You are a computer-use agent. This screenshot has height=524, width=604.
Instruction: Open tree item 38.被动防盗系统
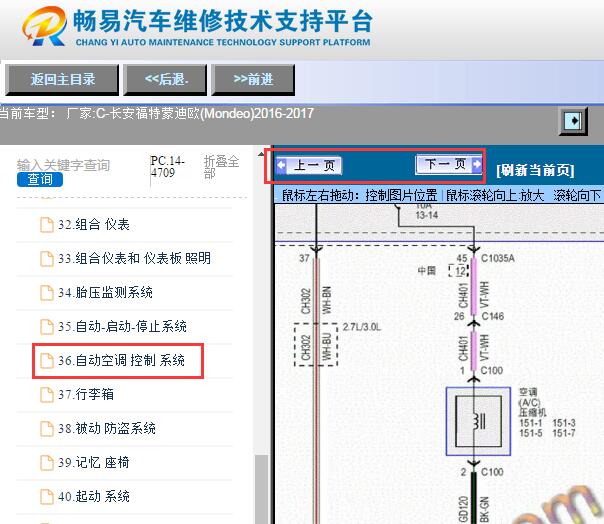(107, 428)
